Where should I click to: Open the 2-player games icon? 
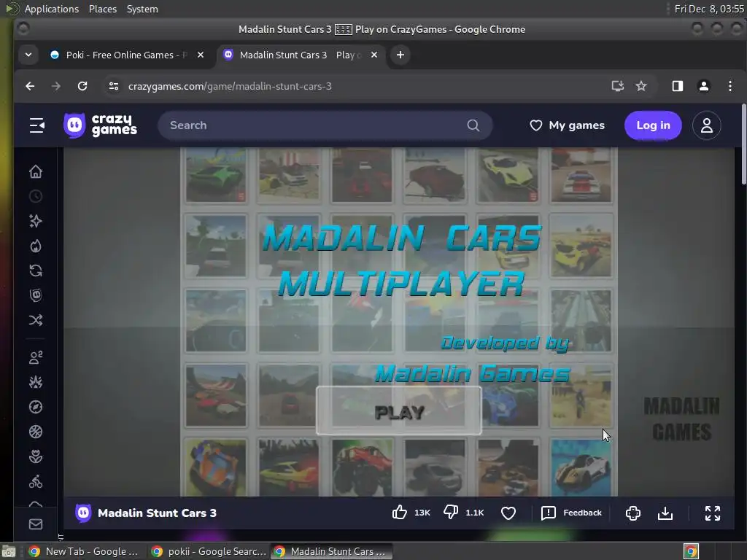[36, 357]
